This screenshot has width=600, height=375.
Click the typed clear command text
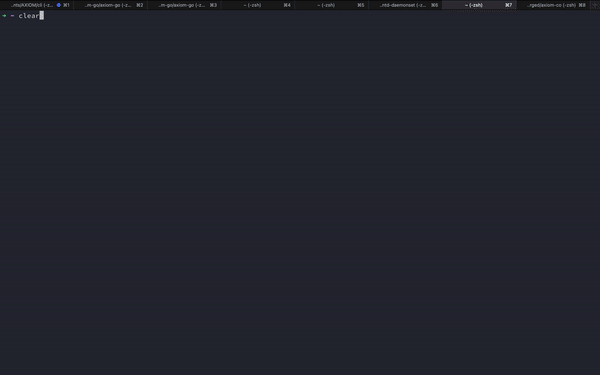pyautogui.click(x=29, y=16)
